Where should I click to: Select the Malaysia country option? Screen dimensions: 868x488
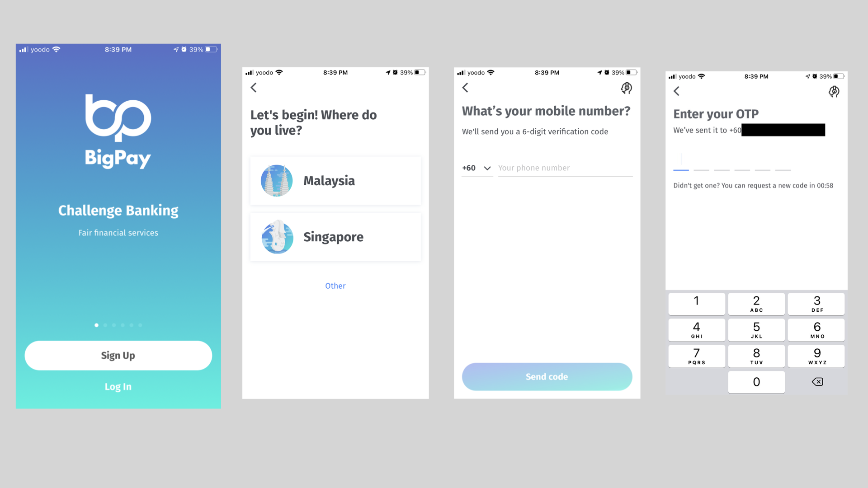335,181
